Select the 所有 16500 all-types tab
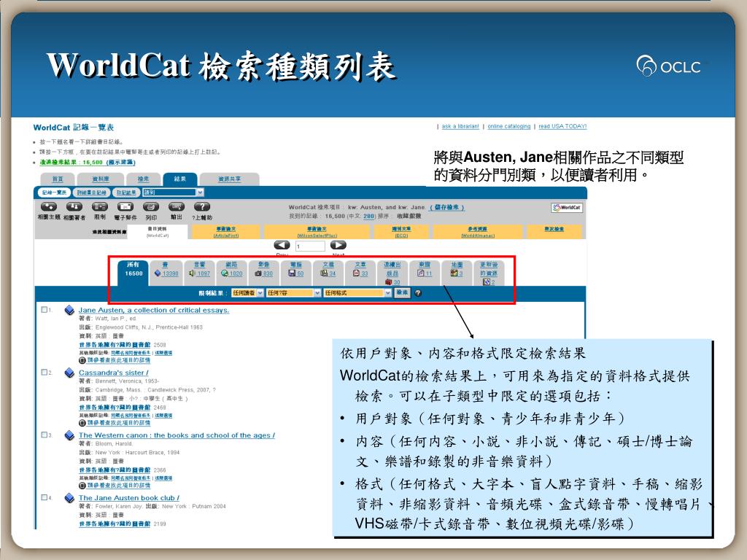747x560 pixels. point(133,273)
